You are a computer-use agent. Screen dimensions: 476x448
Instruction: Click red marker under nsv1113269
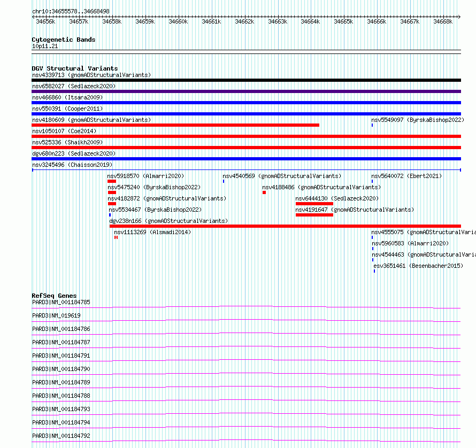pyautogui.click(x=116, y=237)
